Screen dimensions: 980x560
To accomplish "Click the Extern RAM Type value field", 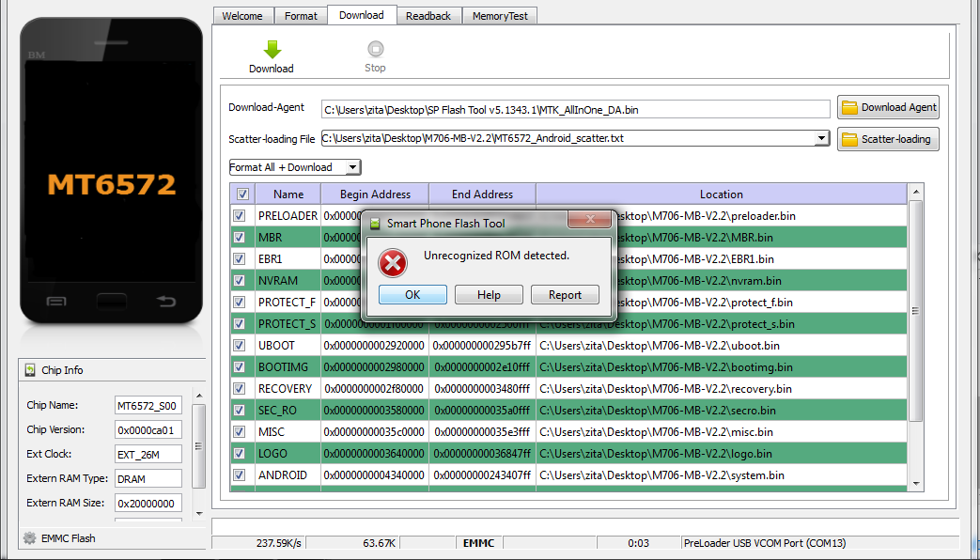I will tap(148, 479).
